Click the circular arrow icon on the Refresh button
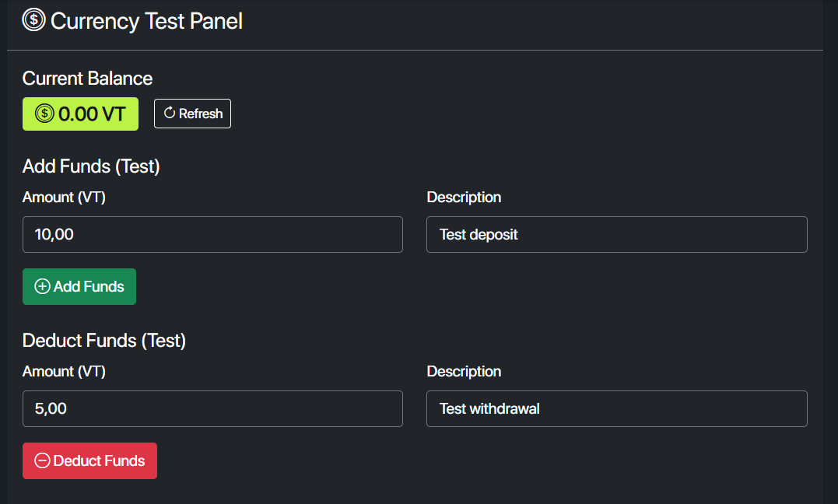This screenshot has width=838, height=504. click(x=170, y=114)
